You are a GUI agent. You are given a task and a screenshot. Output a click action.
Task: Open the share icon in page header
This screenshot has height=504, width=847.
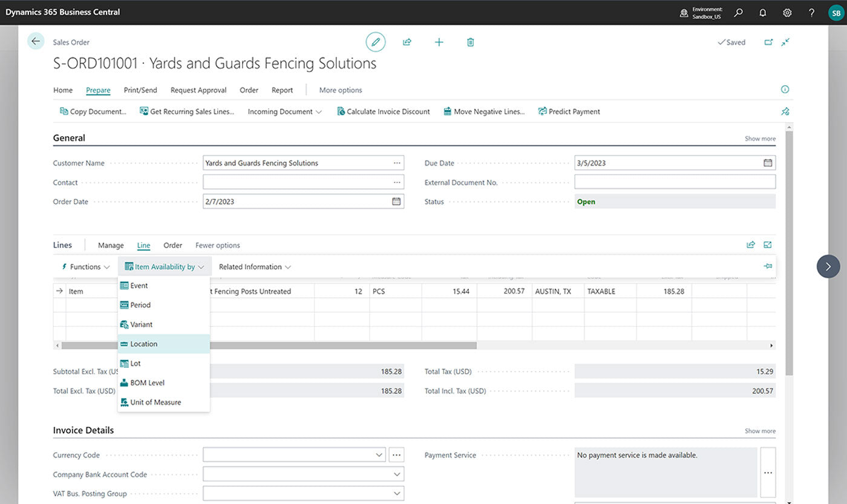click(x=407, y=42)
